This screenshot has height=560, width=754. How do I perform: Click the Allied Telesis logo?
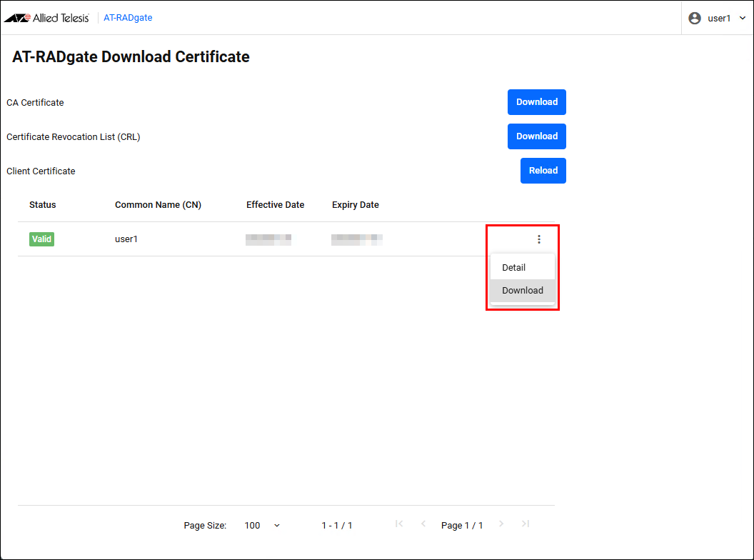pos(46,18)
